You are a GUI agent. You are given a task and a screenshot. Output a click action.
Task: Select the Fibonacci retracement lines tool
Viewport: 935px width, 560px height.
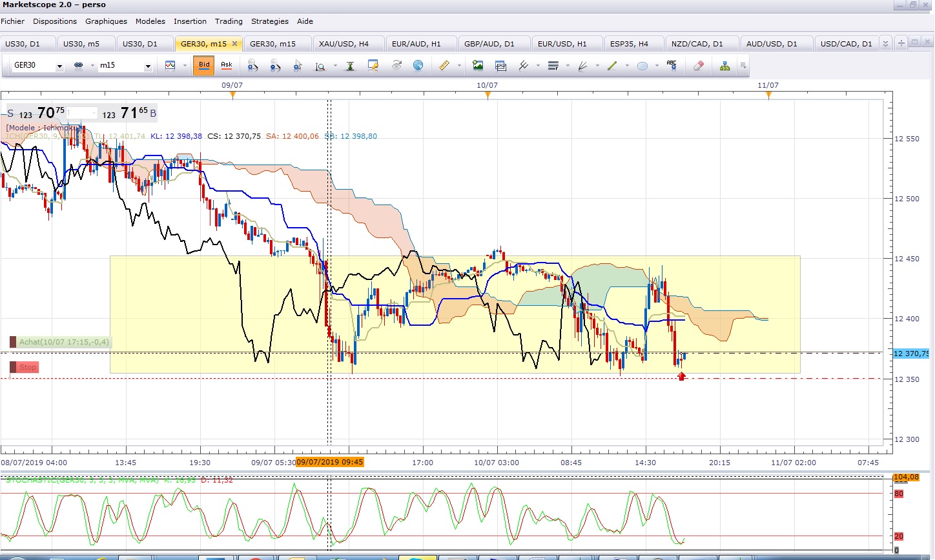(553, 65)
